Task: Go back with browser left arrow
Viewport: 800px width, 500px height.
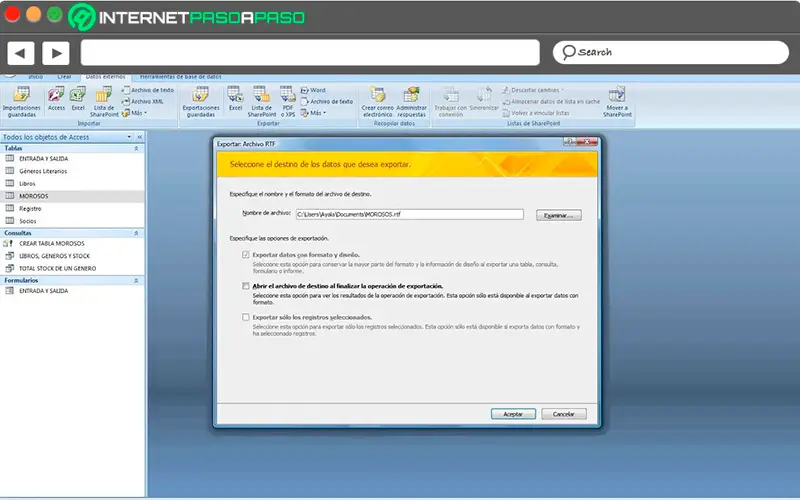Action: click(x=20, y=53)
